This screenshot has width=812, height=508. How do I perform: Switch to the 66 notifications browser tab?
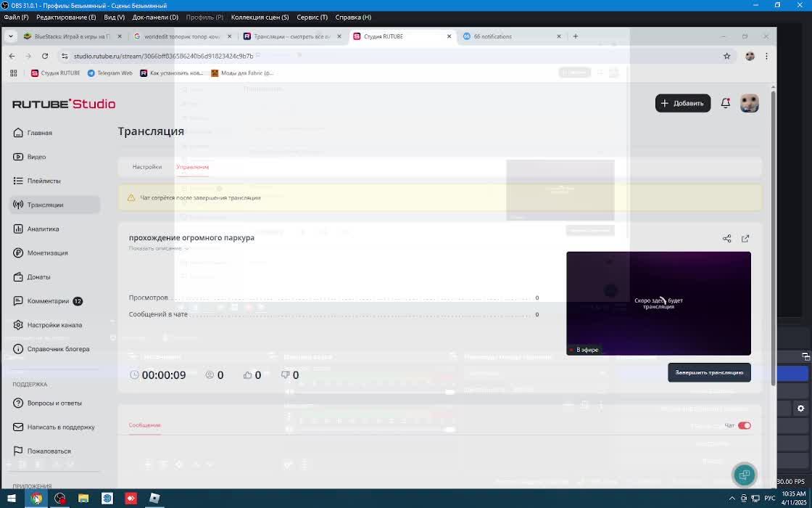tap(510, 36)
